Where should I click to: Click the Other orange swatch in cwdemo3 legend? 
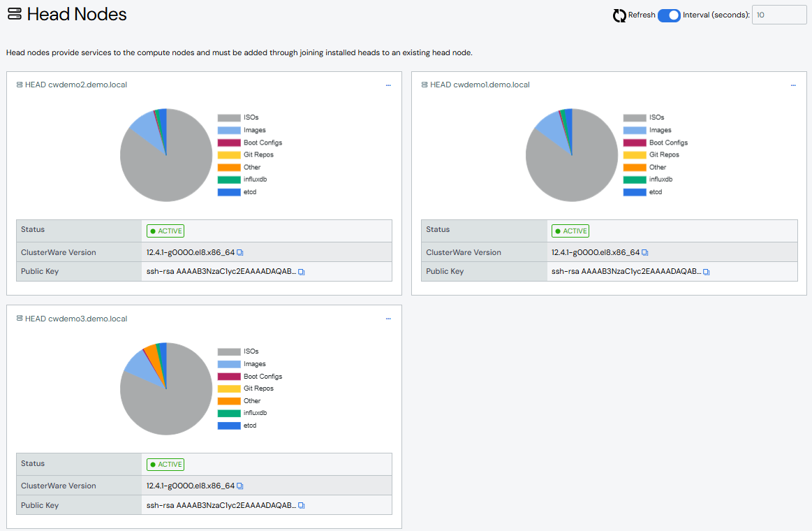coord(229,401)
